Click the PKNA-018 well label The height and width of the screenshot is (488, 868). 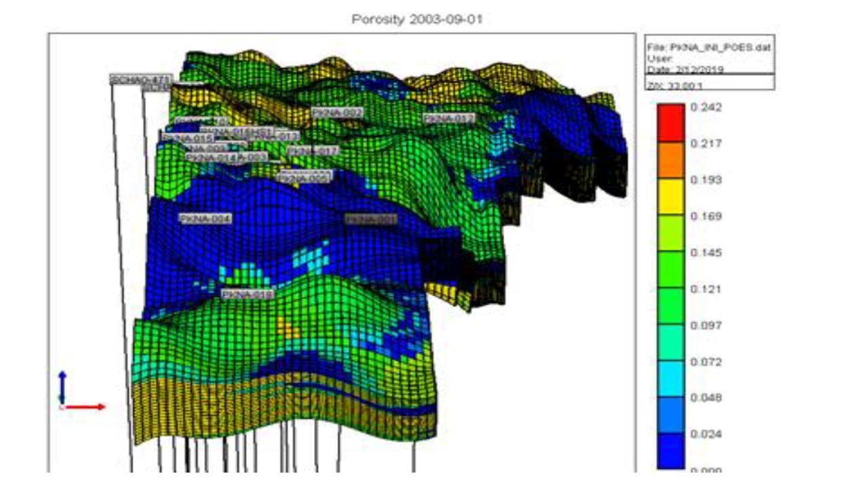(x=248, y=295)
